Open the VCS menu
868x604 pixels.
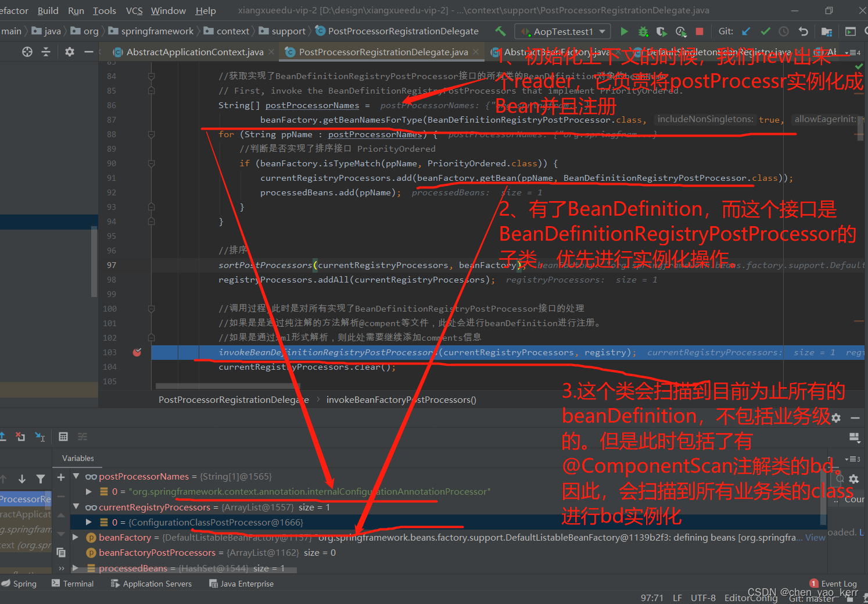[x=134, y=10]
